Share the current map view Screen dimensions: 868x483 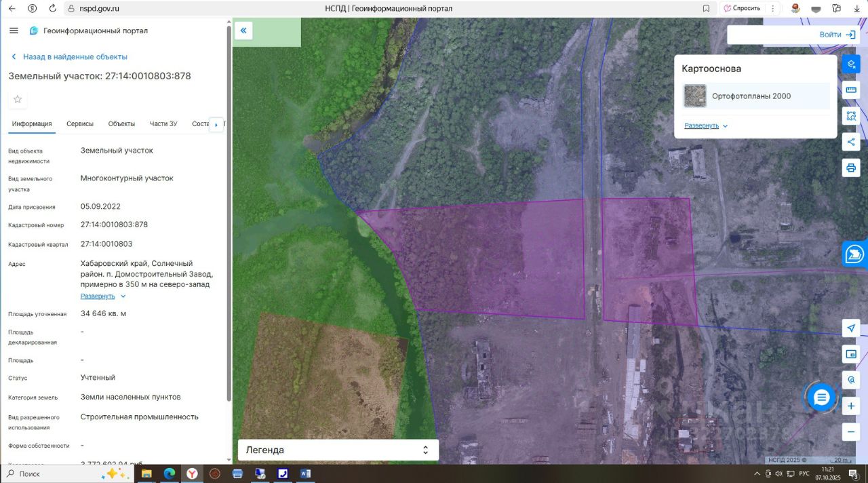point(851,142)
